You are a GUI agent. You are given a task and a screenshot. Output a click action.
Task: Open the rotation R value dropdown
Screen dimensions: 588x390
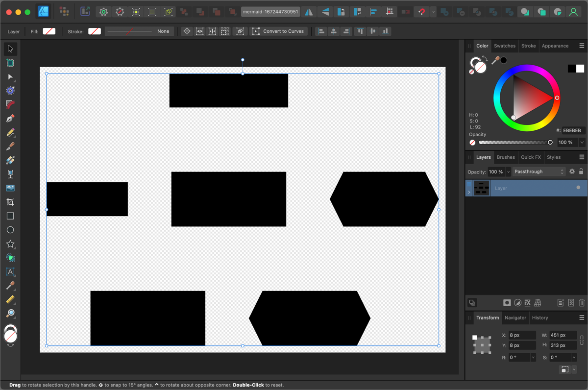pyautogui.click(x=533, y=358)
